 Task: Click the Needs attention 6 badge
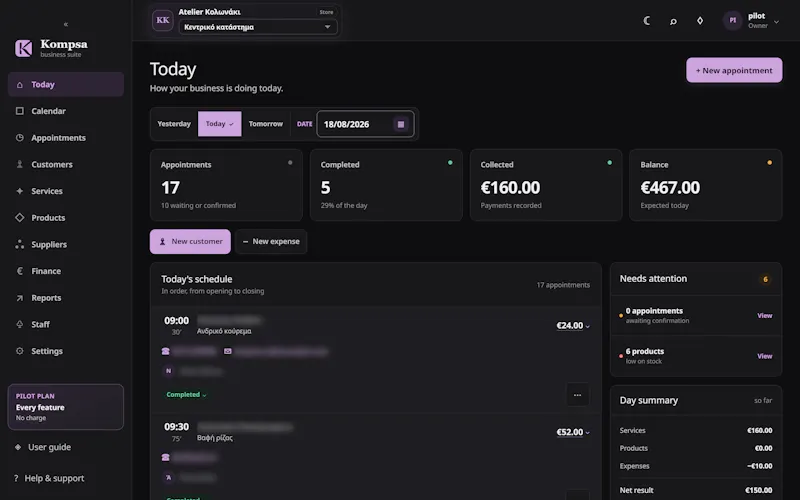765,279
